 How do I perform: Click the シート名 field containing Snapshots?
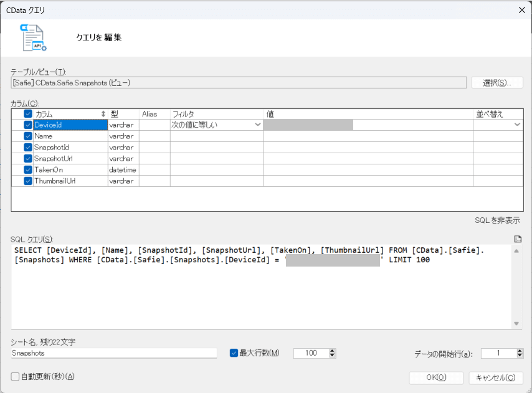pos(113,353)
